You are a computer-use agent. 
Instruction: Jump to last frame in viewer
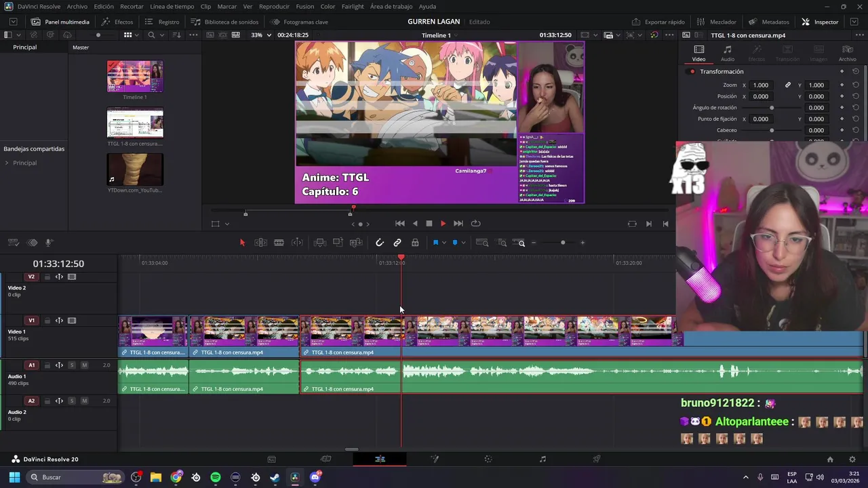[458, 224]
